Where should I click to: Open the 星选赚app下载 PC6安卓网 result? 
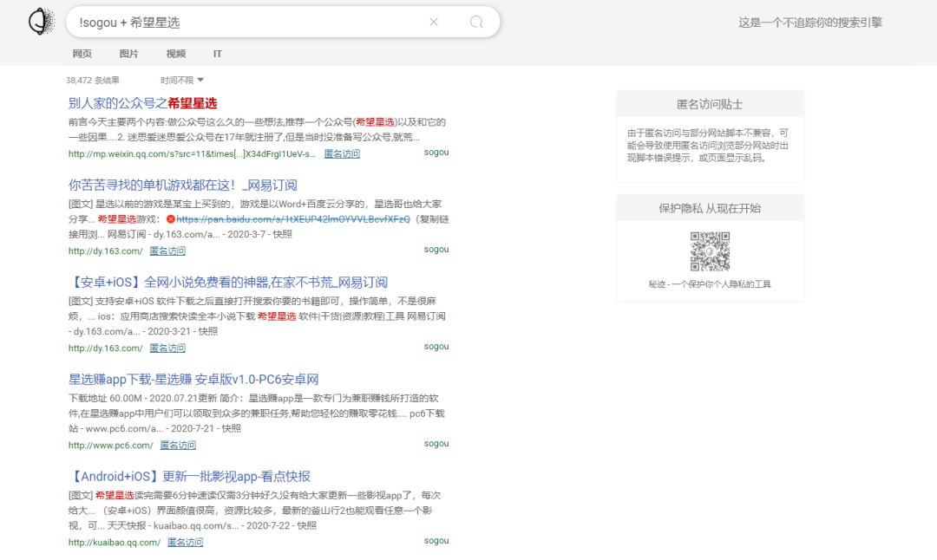[193, 379]
